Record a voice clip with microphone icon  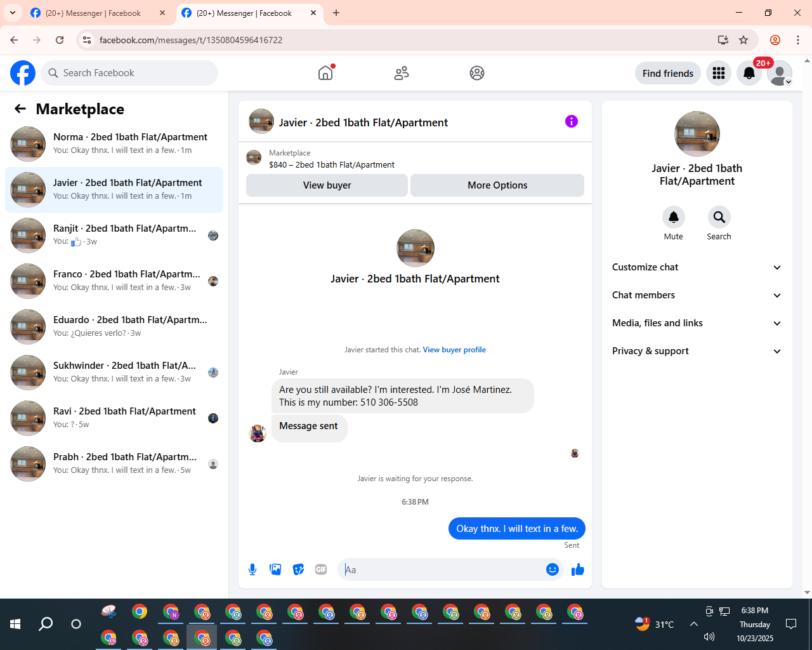point(252,569)
